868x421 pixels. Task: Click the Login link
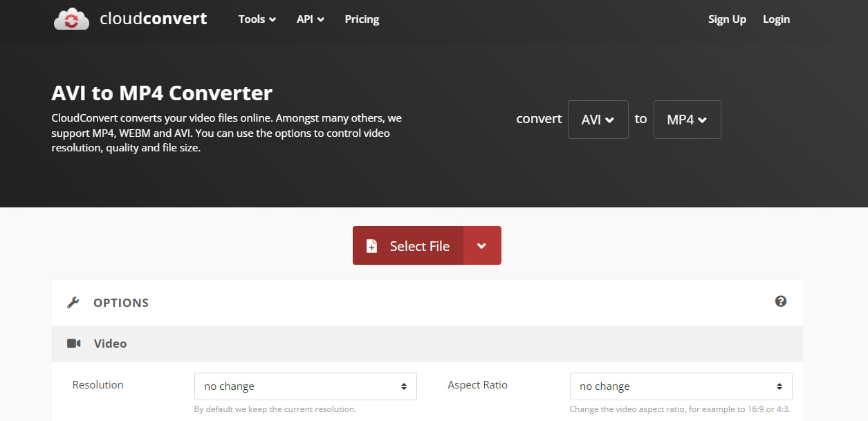tap(776, 19)
